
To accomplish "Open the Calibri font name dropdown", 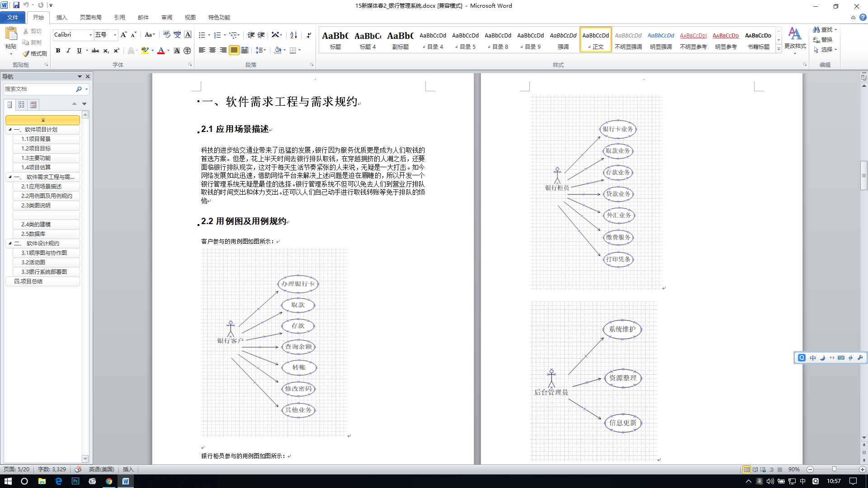I will pos(90,35).
